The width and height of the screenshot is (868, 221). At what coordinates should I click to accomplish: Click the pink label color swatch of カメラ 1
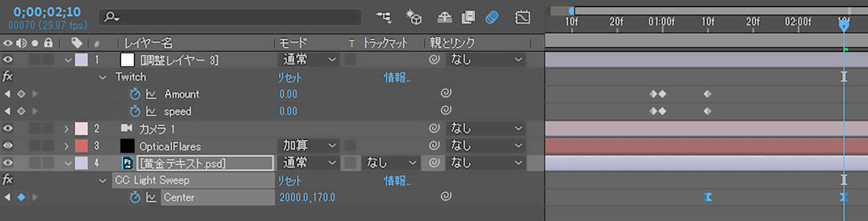coord(81,129)
